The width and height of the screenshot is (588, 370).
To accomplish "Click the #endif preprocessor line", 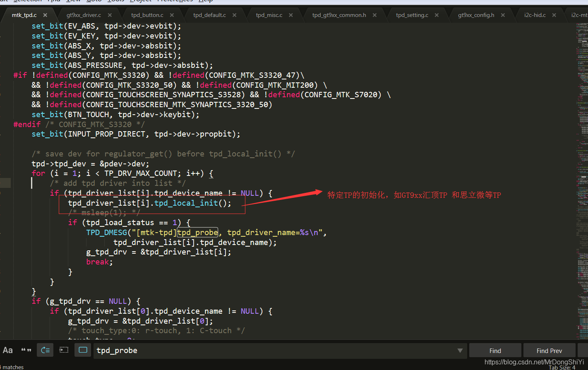I will pyautogui.click(x=79, y=125).
